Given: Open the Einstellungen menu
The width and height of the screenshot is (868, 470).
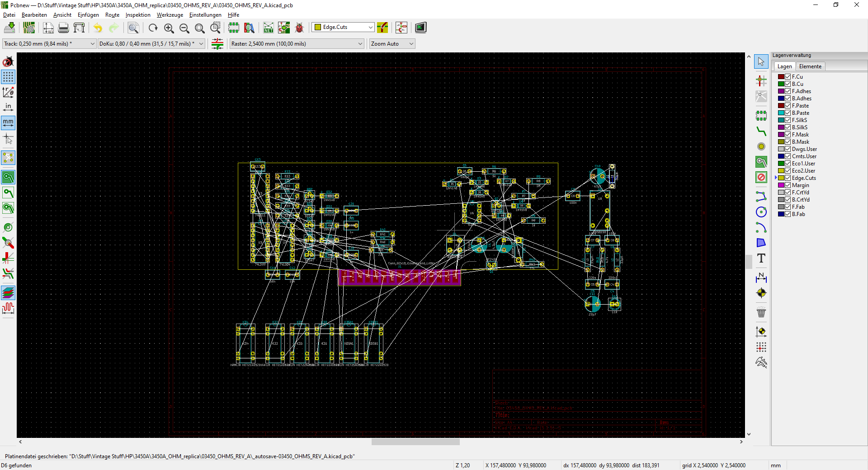Looking at the screenshot, I should click(x=205, y=15).
